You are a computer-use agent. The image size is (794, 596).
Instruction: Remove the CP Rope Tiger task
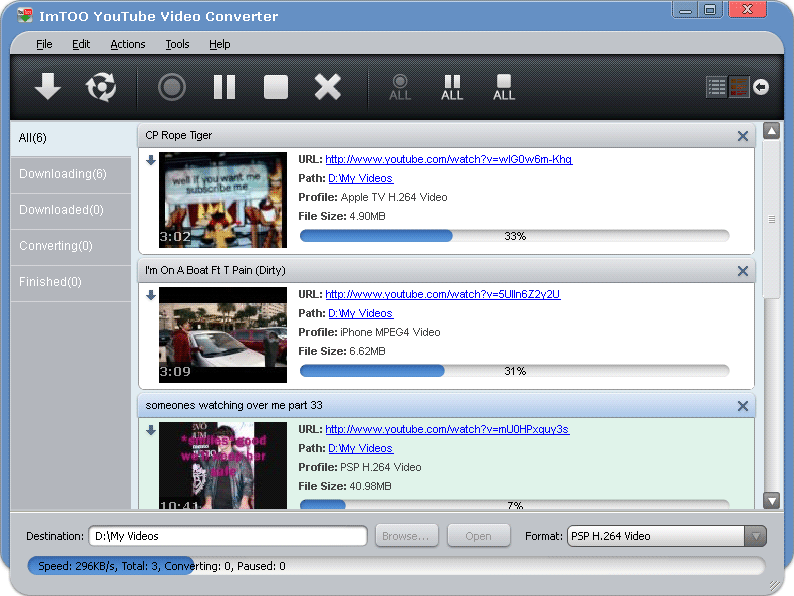(x=743, y=136)
